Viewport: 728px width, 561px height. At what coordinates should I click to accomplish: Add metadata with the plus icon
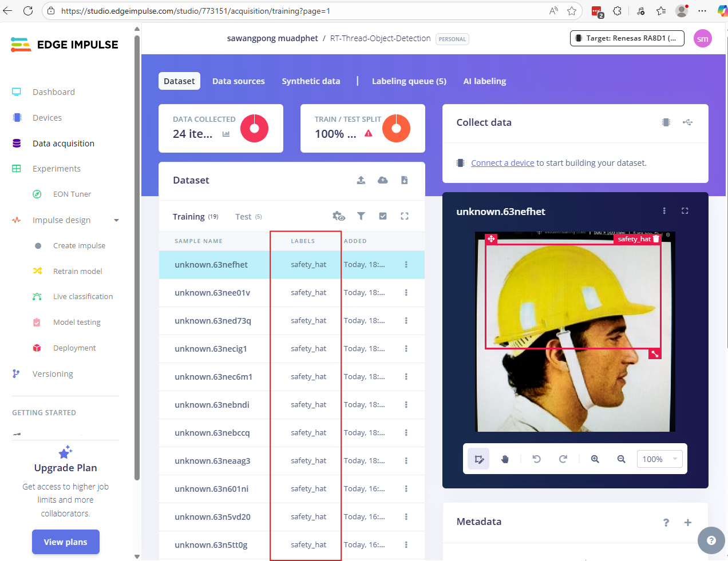[x=688, y=522]
